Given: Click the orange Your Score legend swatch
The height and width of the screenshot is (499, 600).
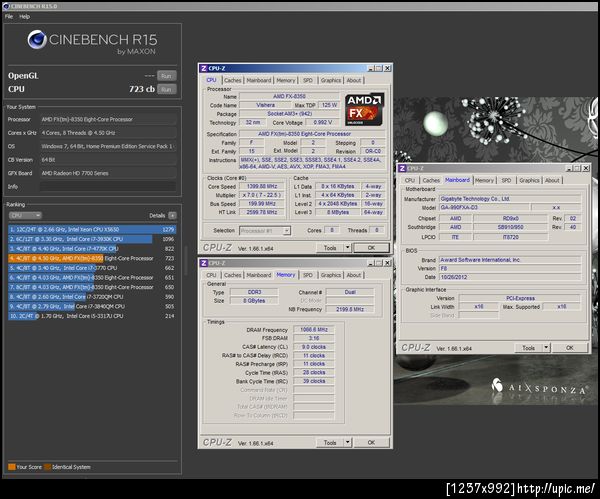Looking at the screenshot, I should [x=12, y=467].
